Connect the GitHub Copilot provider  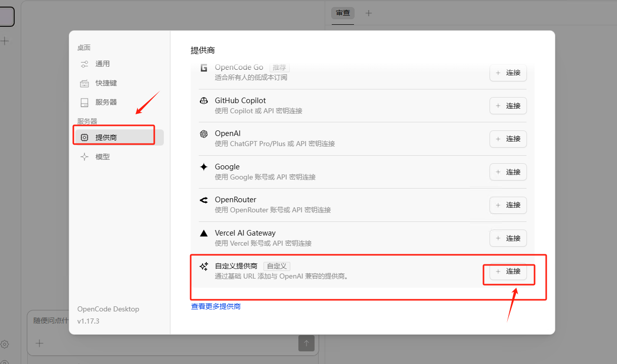(x=508, y=106)
